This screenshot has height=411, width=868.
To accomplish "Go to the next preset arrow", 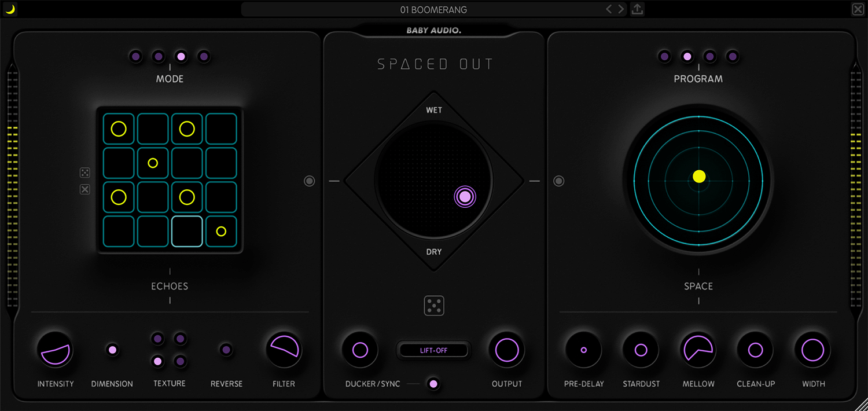I will coord(621,9).
